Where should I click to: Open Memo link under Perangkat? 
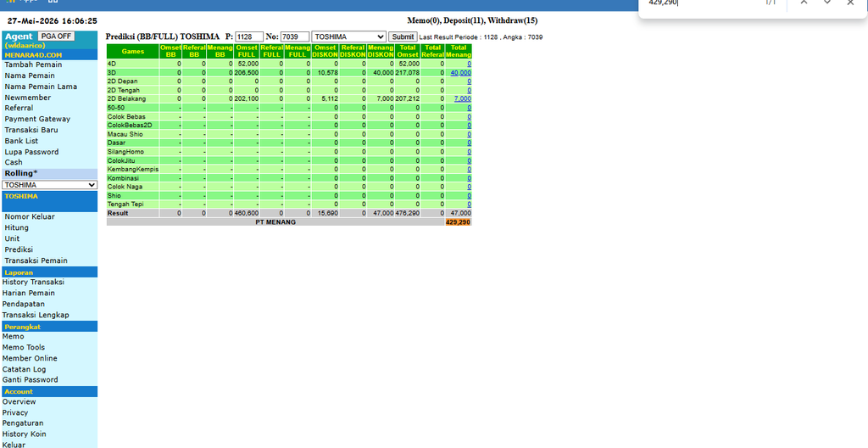click(x=14, y=337)
